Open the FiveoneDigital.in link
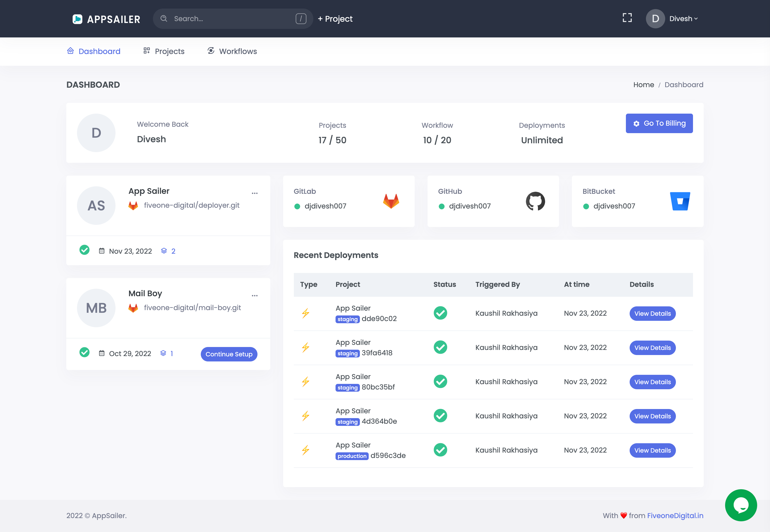The height and width of the screenshot is (532, 770). point(675,515)
